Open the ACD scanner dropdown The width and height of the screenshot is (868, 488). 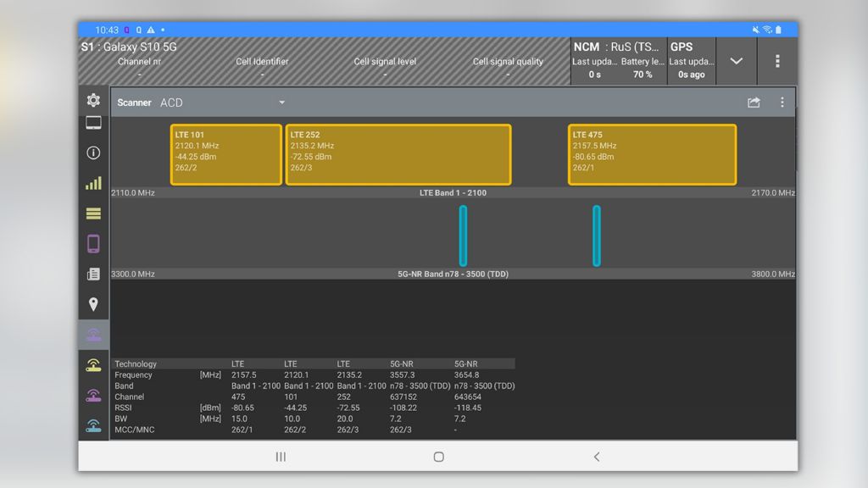[282, 102]
